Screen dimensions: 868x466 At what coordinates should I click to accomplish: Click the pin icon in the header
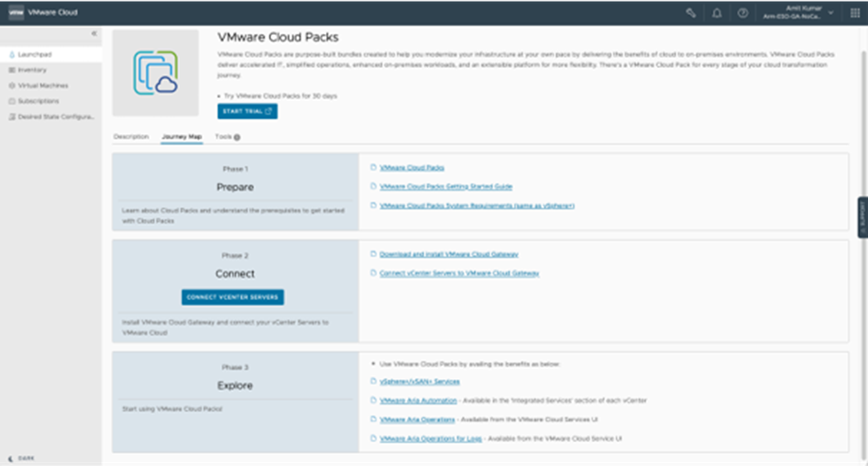tap(691, 13)
